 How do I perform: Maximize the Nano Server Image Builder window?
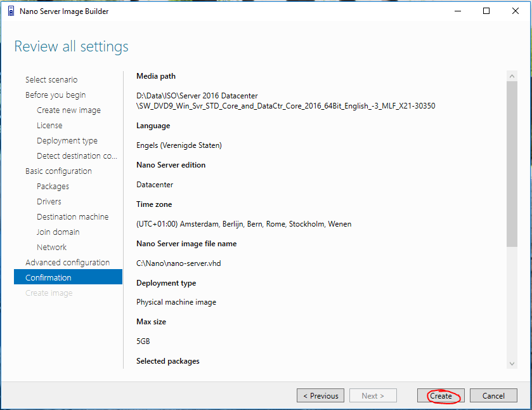pyautogui.click(x=486, y=11)
